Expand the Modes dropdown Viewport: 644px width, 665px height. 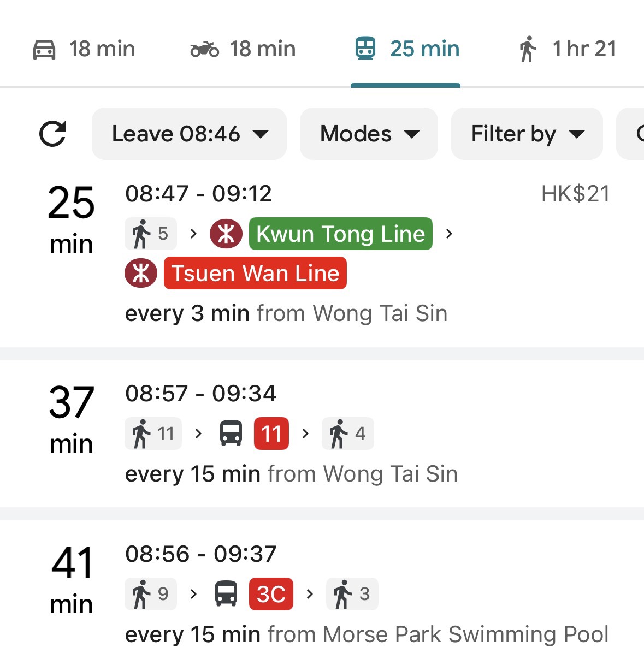[369, 134]
